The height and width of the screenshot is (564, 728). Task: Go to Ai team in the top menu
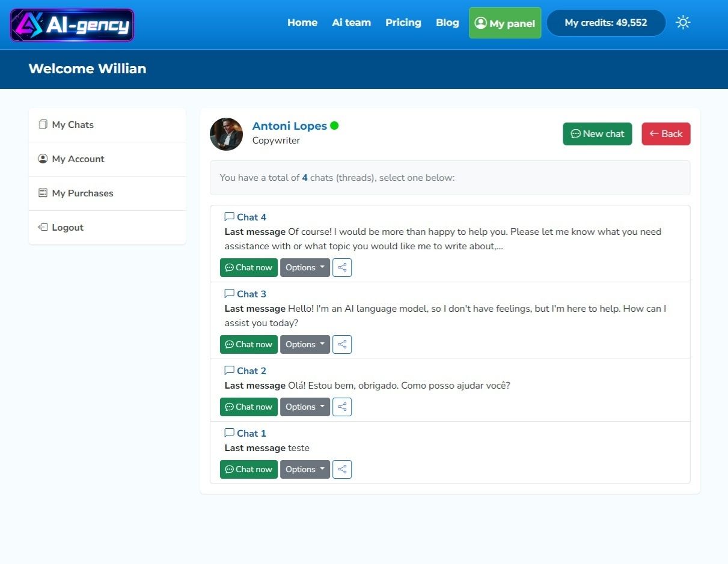(351, 23)
